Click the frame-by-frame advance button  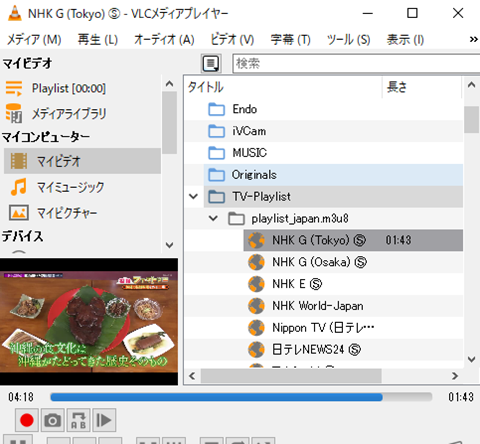pyautogui.click(x=104, y=420)
